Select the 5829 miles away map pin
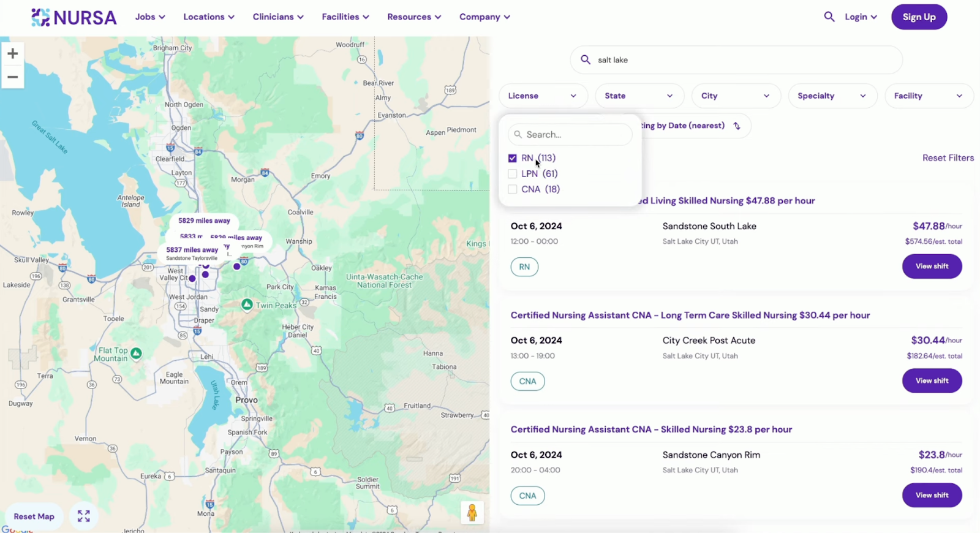The width and height of the screenshot is (980, 533). pyautogui.click(x=204, y=221)
